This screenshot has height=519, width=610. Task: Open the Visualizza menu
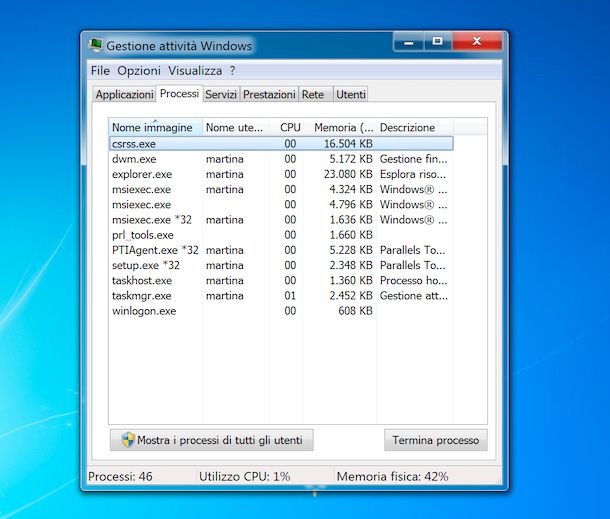pos(195,71)
